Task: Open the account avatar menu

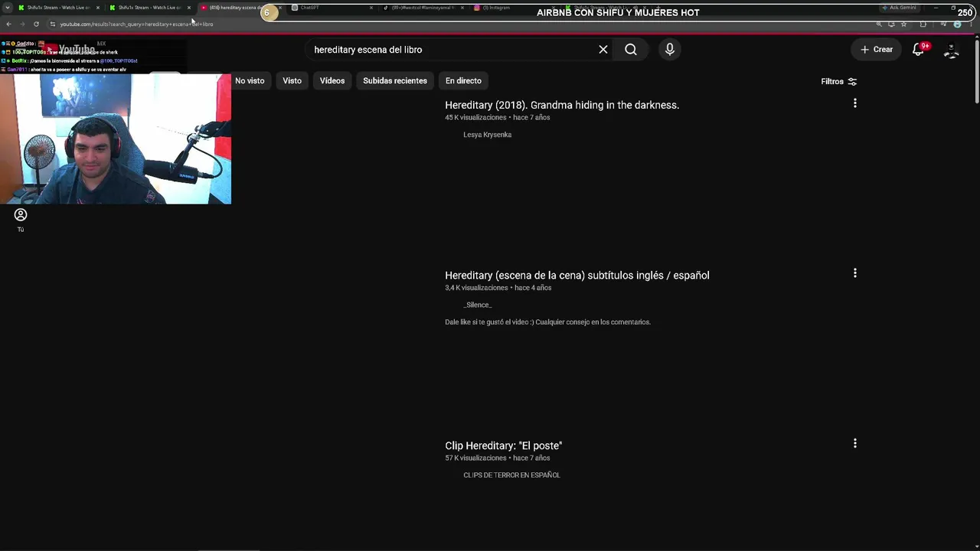Action: [952, 50]
